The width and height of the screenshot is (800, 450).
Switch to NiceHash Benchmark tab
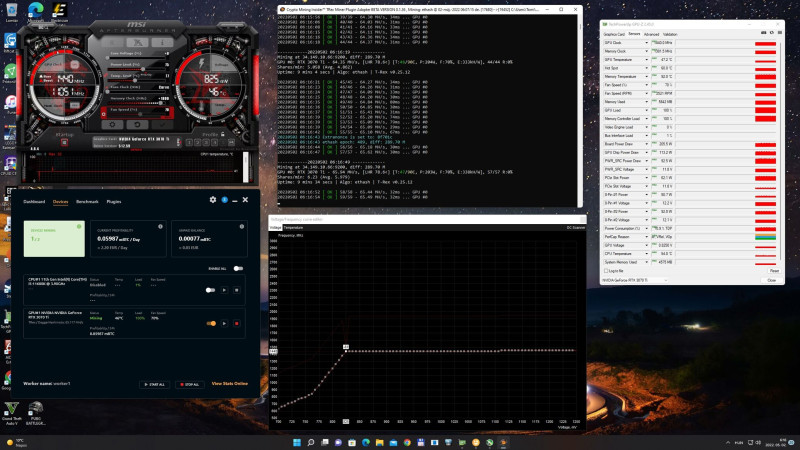click(x=87, y=202)
